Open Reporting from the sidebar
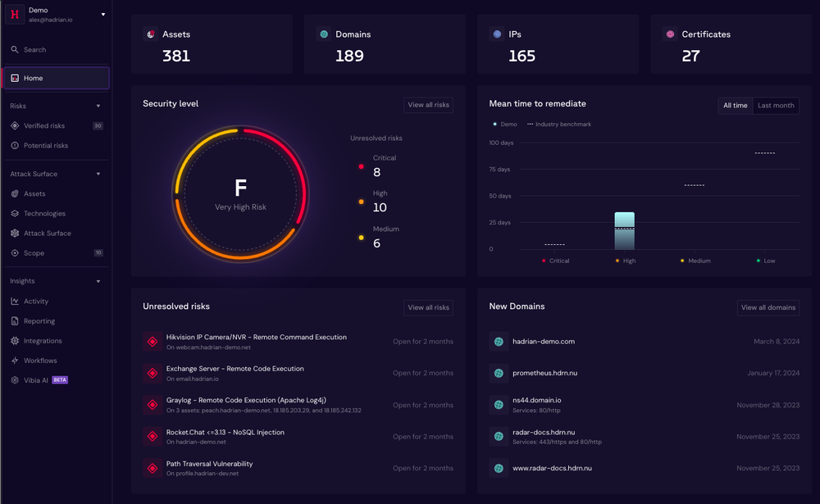The height and width of the screenshot is (504, 820). pos(39,320)
